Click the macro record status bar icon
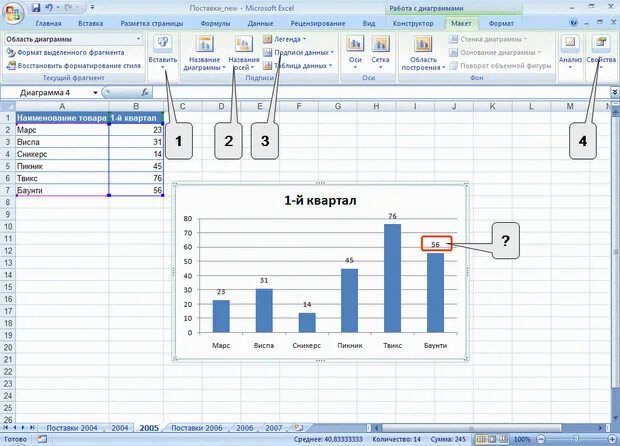 42,439
